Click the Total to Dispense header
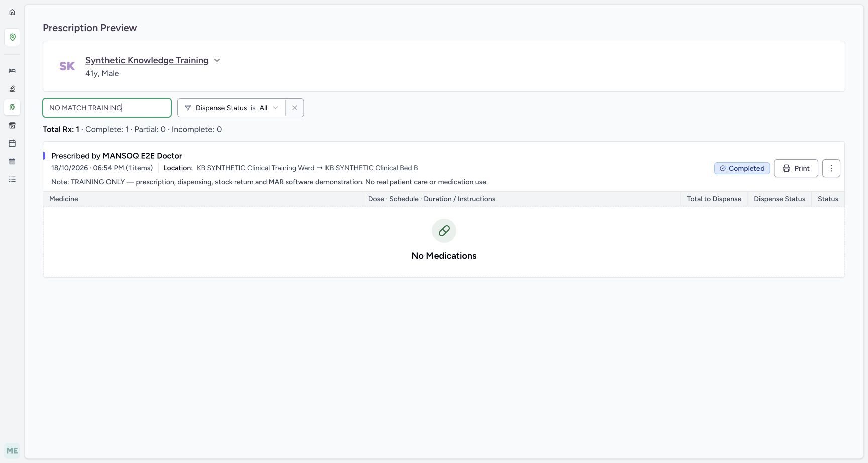The image size is (868, 463). [x=714, y=199]
